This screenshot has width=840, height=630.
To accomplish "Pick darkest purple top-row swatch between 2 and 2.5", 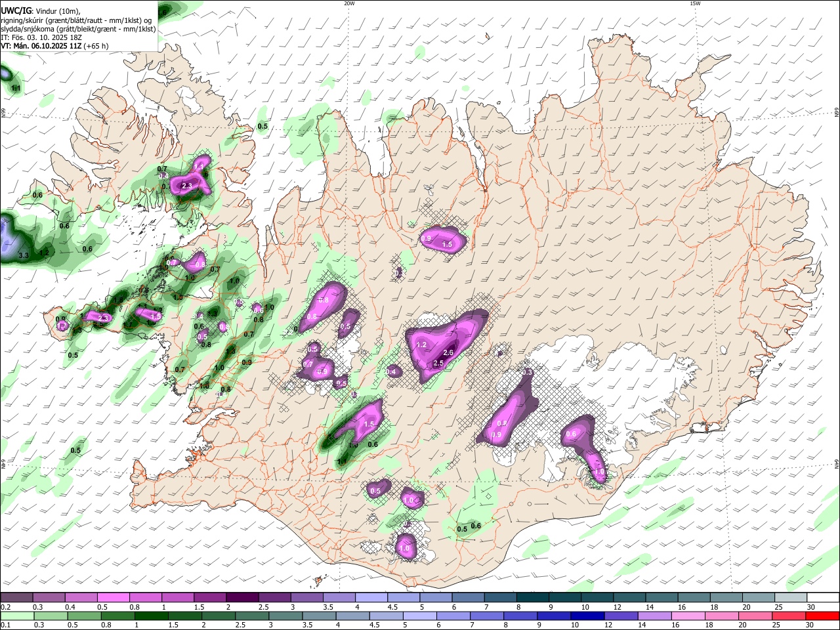I will [x=242, y=598].
